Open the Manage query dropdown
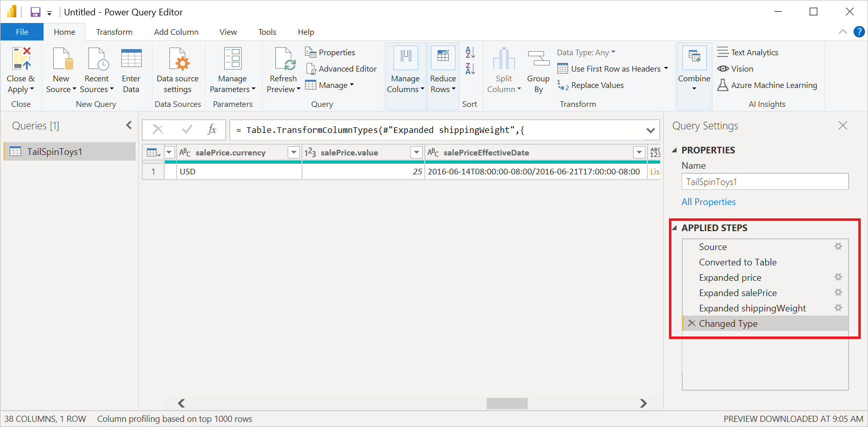Viewport: 868px width, 427px height. point(330,85)
